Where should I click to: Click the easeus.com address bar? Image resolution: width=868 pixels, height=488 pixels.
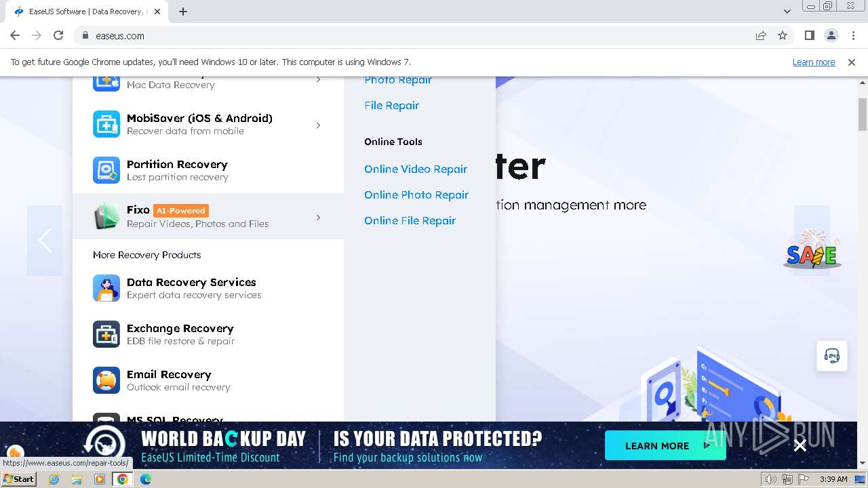pyautogui.click(x=414, y=35)
